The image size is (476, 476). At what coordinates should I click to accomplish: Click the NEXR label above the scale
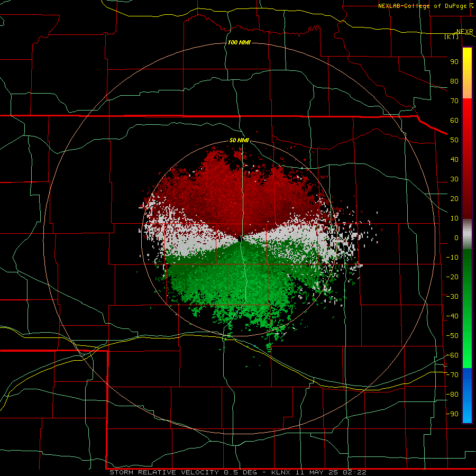[464, 32]
